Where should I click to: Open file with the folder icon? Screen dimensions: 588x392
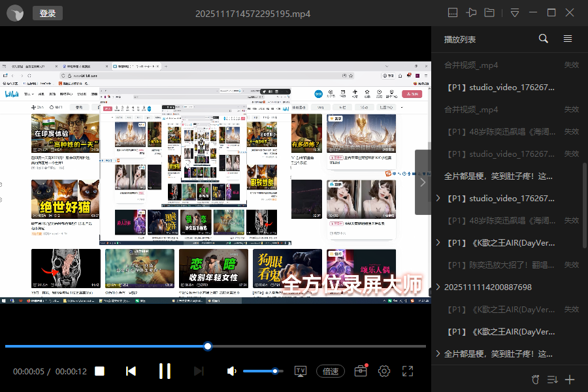pos(490,13)
